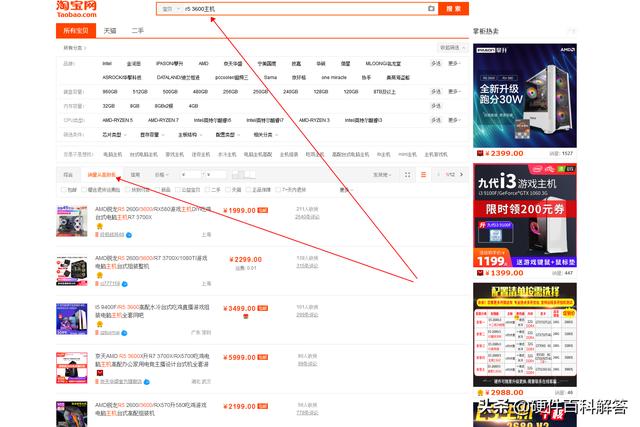Enable multi-select for brand row
This screenshot has width=640, height=427.
pos(436,64)
